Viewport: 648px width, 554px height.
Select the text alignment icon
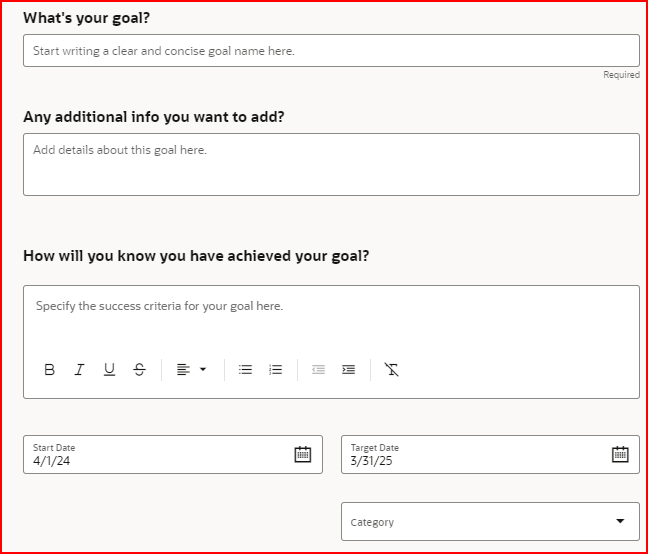click(183, 369)
